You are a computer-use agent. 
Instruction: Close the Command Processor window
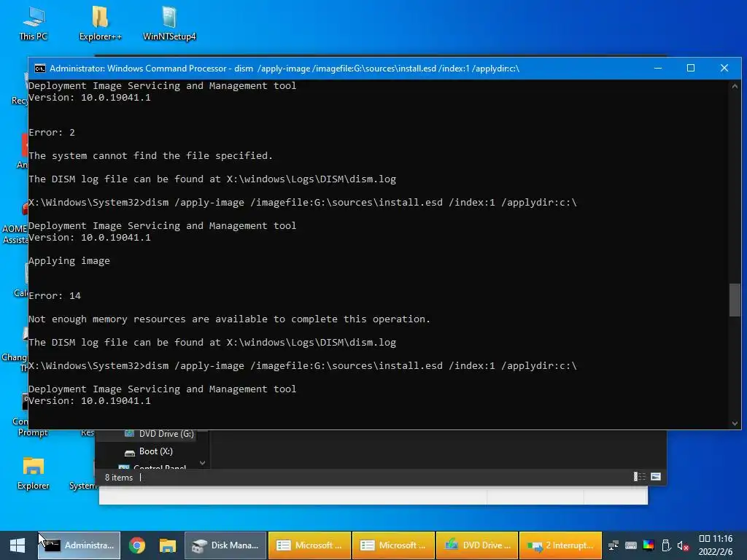click(x=724, y=68)
